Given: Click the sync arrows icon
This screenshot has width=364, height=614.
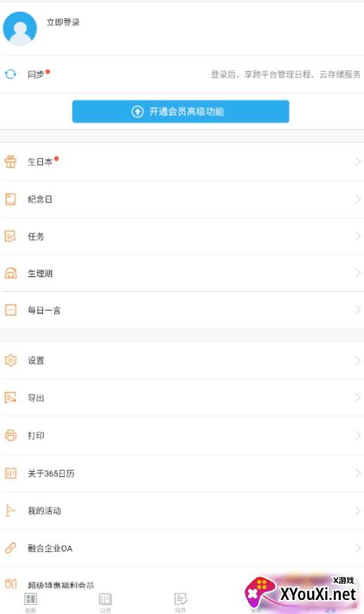Looking at the screenshot, I should [x=10, y=74].
